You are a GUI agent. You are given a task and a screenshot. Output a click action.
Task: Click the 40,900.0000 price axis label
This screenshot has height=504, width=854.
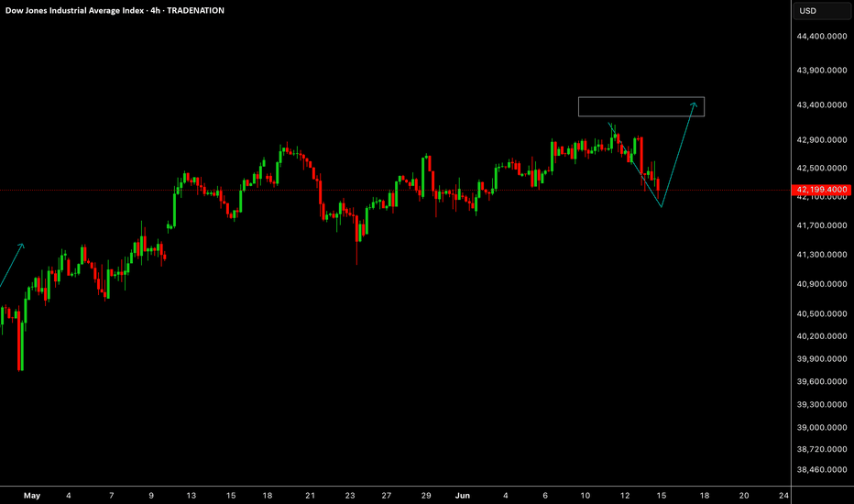click(821, 284)
